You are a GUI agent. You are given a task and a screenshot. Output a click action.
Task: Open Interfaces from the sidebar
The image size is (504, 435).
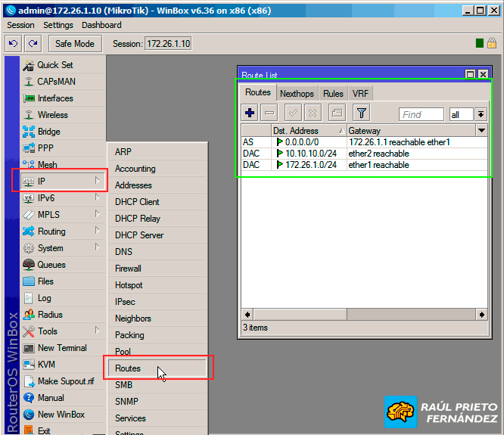click(55, 98)
